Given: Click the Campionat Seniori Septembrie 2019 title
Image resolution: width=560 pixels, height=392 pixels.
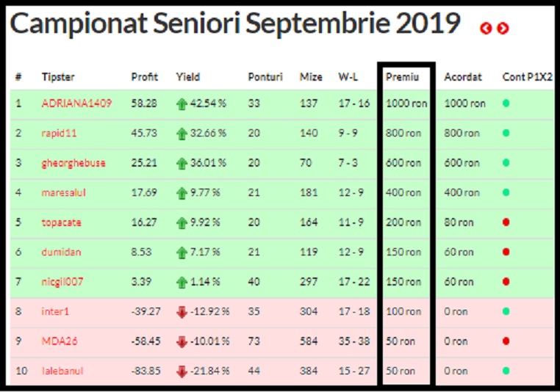Looking at the screenshot, I should tap(235, 24).
